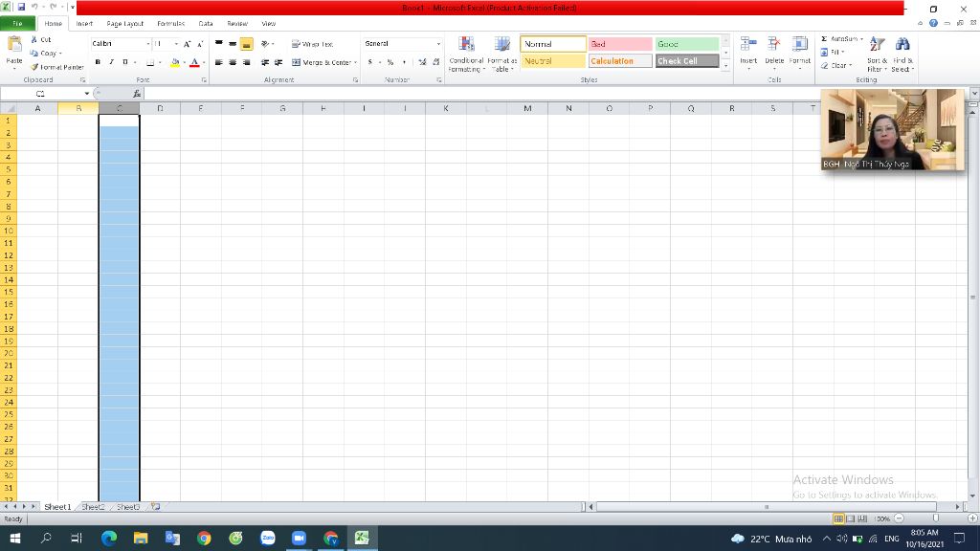Image resolution: width=980 pixels, height=551 pixels.
Task: Toggle Bold formatting
Action: 98,62
